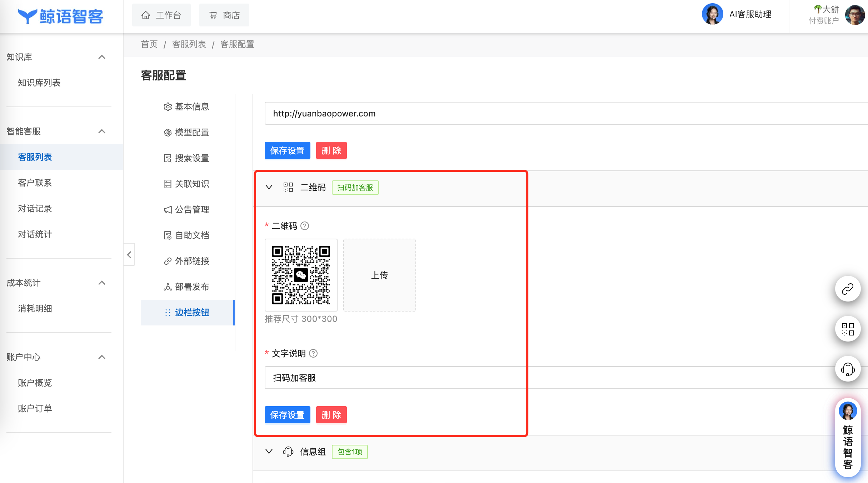
Task: Click the floating QR code round button
Action: pyautogui.click(x=848, y=329)
